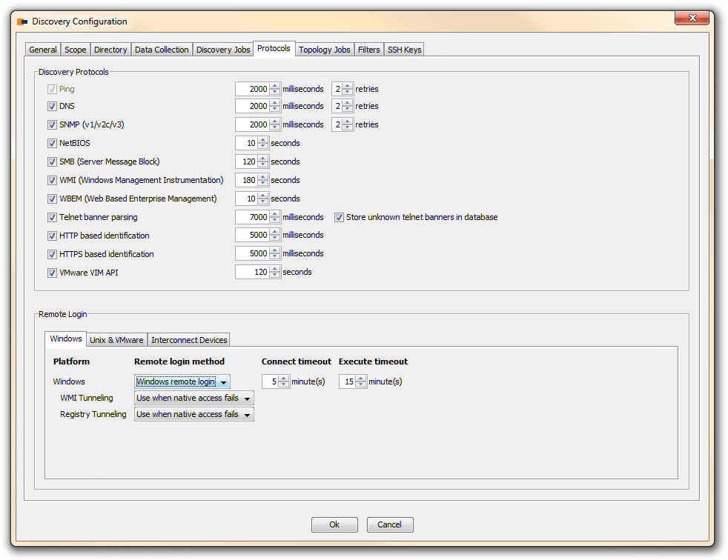
Task: Switch to the Topology Jobs tab
Action: click(x=324, y=48)
